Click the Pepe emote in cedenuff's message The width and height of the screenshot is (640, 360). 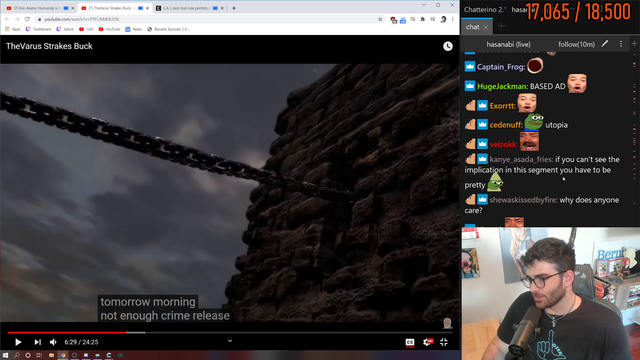pos(534,122)
